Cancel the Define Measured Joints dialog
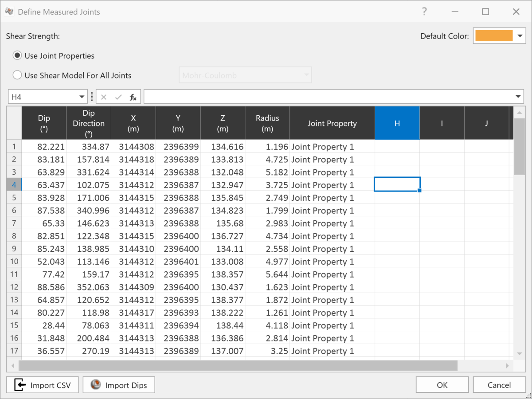532x399 pixels. coord(499,385)
